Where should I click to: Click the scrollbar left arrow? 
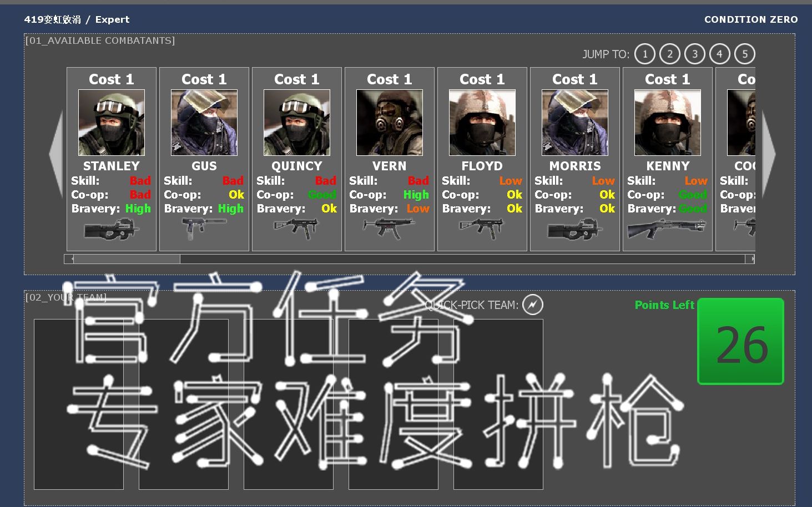point(68,259)
